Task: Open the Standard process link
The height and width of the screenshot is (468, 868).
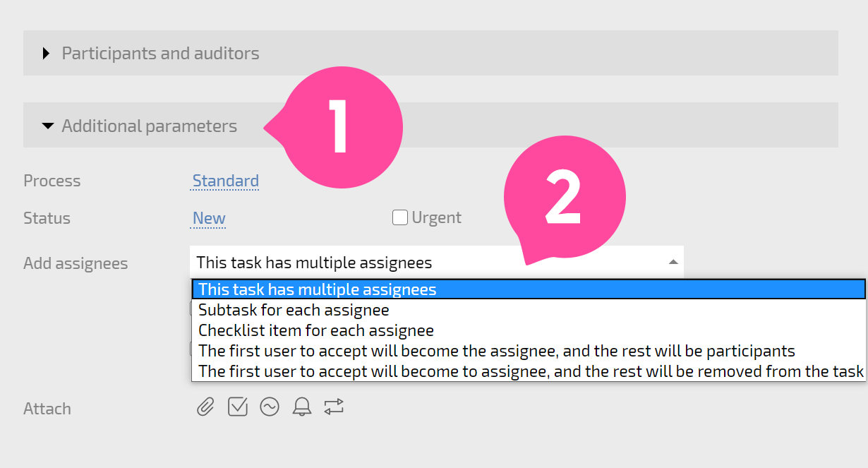Action: 226,181
